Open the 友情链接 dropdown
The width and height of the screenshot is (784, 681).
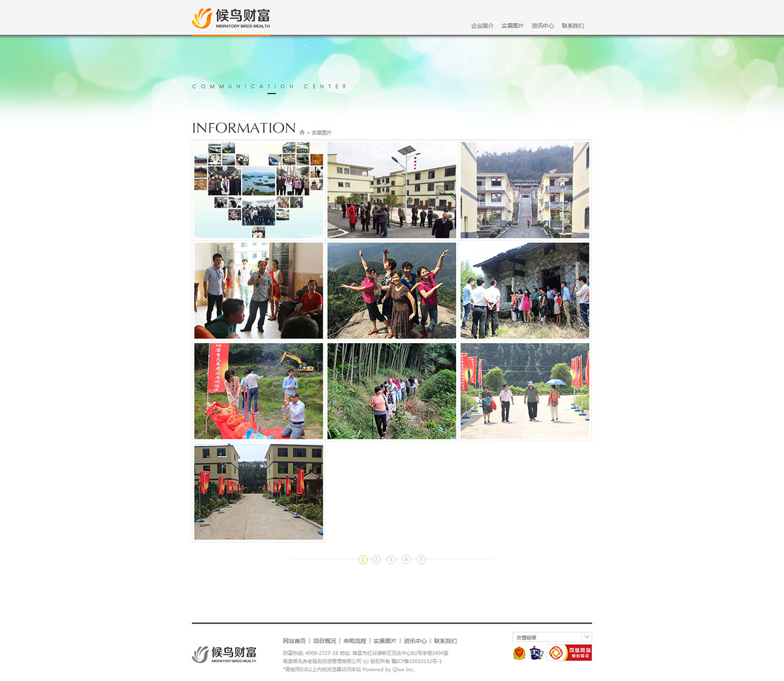pyautogui.click(x=552, y=637)
